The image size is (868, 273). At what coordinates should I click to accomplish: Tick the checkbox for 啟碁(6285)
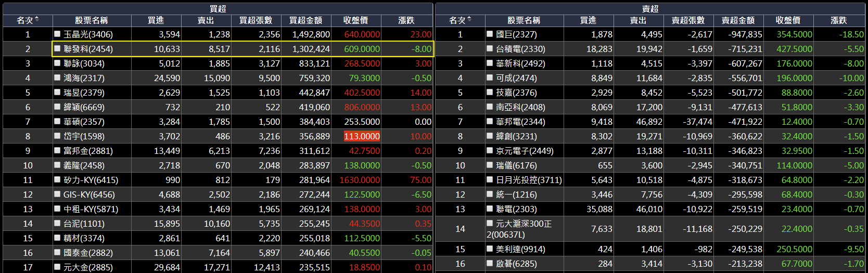pyautogui.click(x=490, y=263)
